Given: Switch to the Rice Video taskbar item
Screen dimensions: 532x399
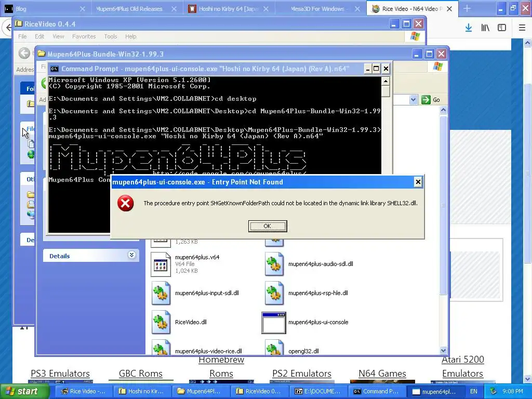Looking at the screenshot, I should [x=83, y=392].
